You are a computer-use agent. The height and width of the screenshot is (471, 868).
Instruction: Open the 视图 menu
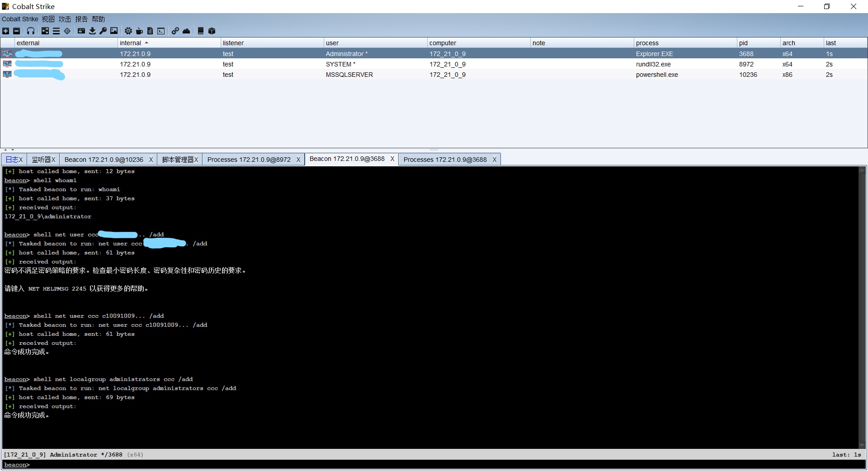point(48,19)
